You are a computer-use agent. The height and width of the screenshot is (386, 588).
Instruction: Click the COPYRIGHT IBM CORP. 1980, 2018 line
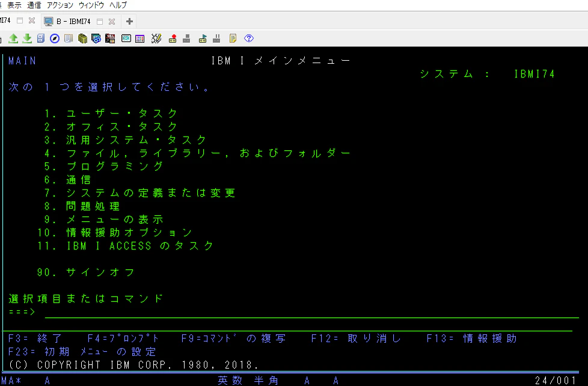[133, 364]
